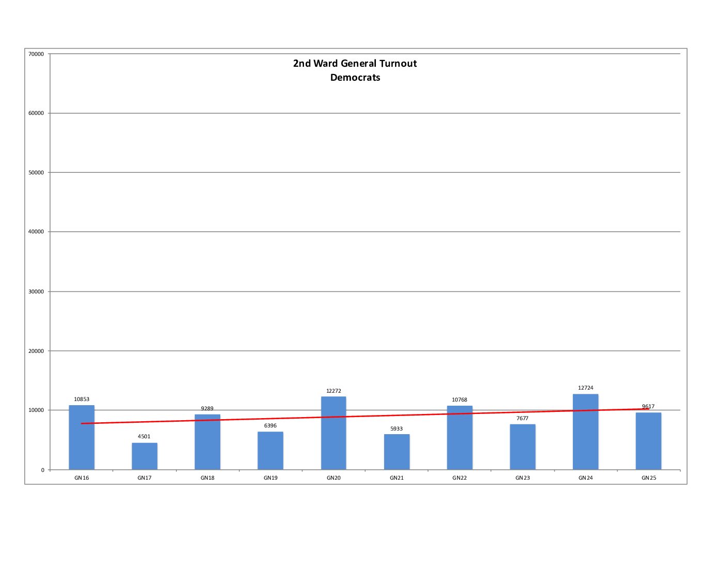Select the data label 10853
This screenshot has height=563, width=728.
point(82,399)
